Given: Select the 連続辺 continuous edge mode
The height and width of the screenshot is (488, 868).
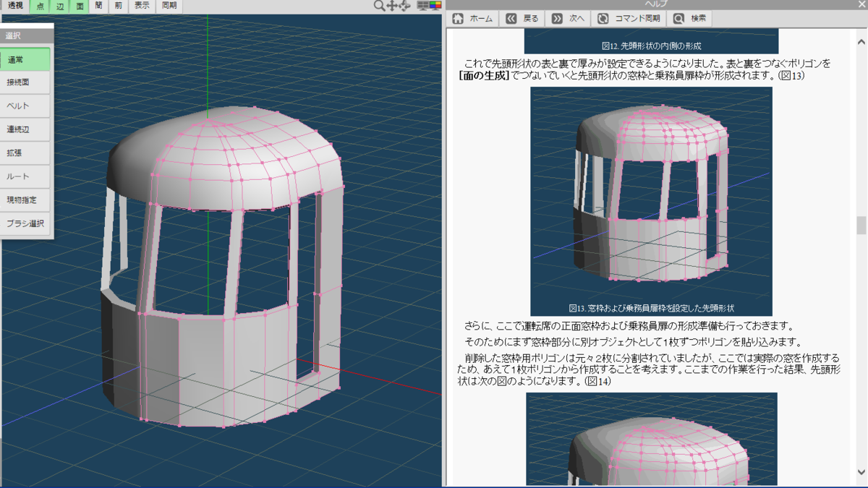Looking at the screenshot, I should [x=25, y=129].
